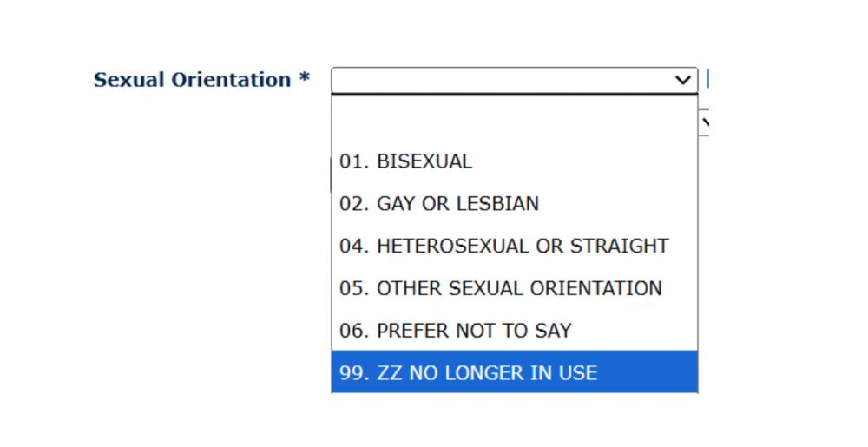
Task: Click the blue element right of dropdown
Action: (x=708, y=79)
